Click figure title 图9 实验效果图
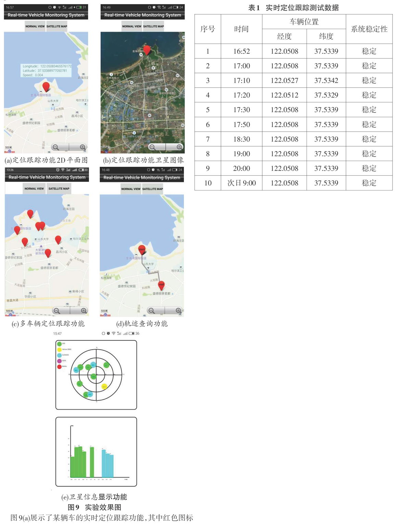This screenshot has height=532, width=411. [94, 507]
